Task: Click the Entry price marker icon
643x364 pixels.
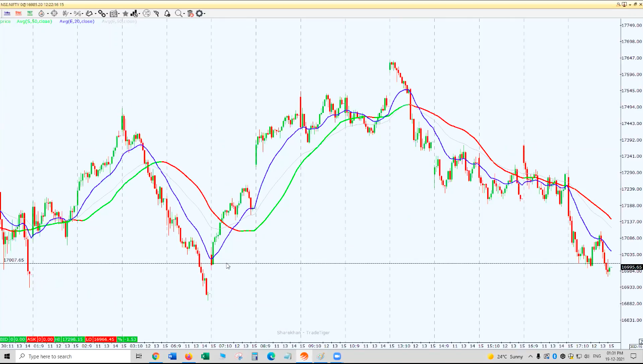Action: 7,13
